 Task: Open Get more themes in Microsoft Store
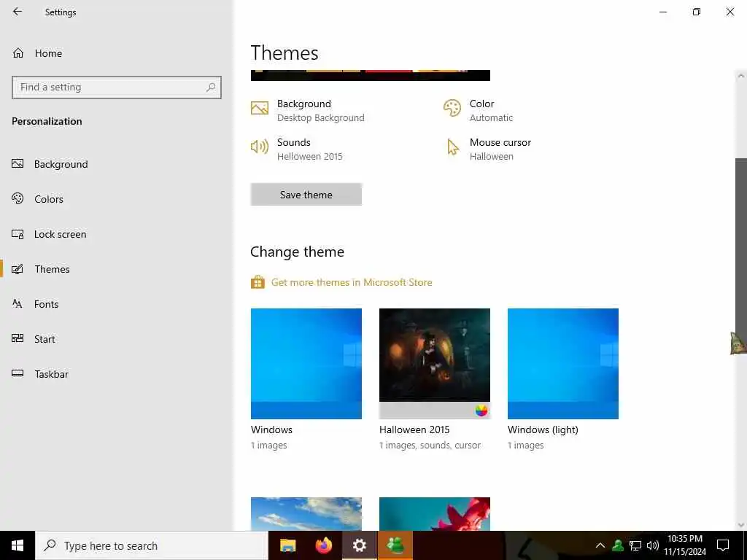(352, 282)
